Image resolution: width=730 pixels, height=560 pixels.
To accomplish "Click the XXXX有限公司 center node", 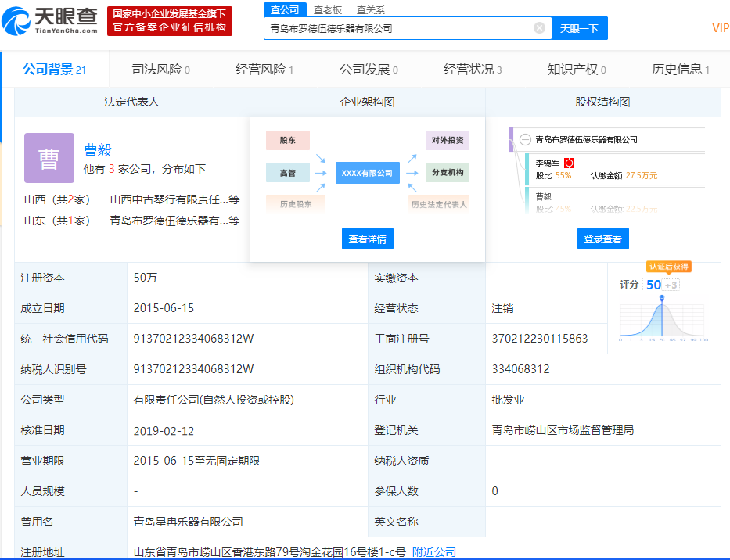I will tap(367, 173).
